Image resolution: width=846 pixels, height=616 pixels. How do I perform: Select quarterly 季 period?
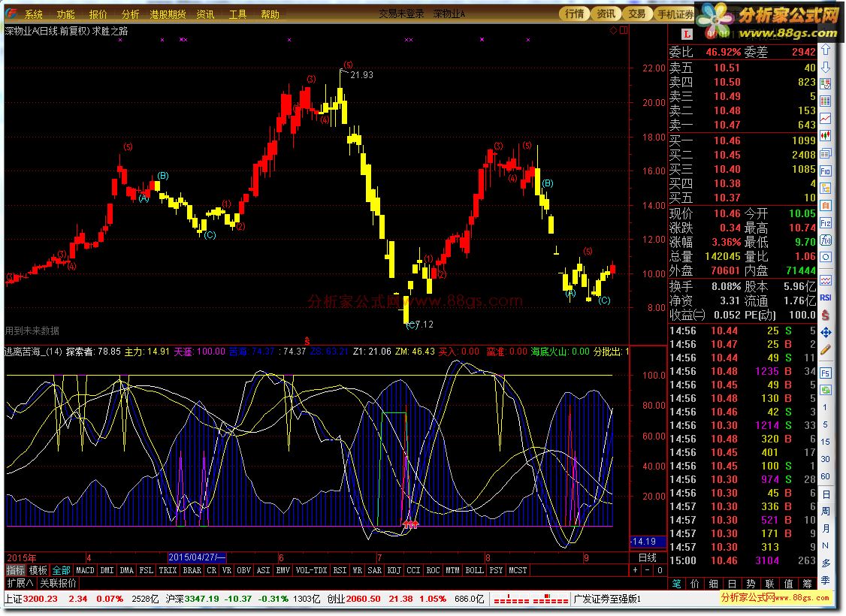click(x=826, y=581)
